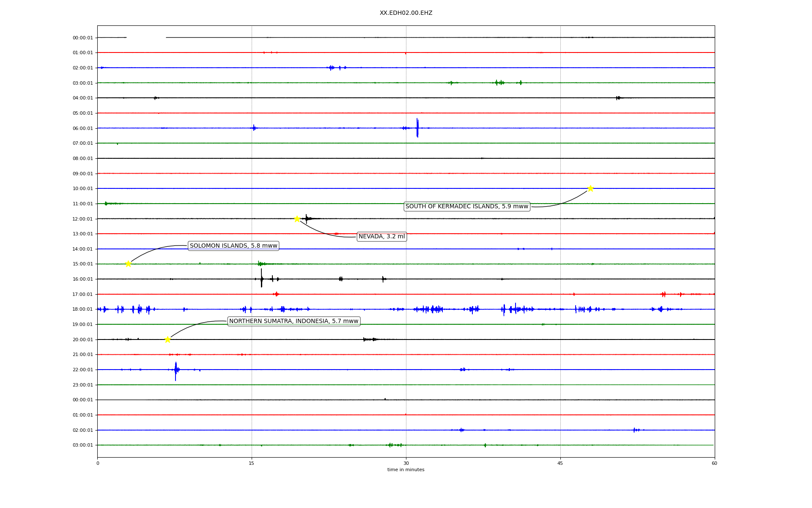Click the yellow star near Kermadec Islands annotation
The width and height of the screenshot is (812, 508).
tap(590, 188)
